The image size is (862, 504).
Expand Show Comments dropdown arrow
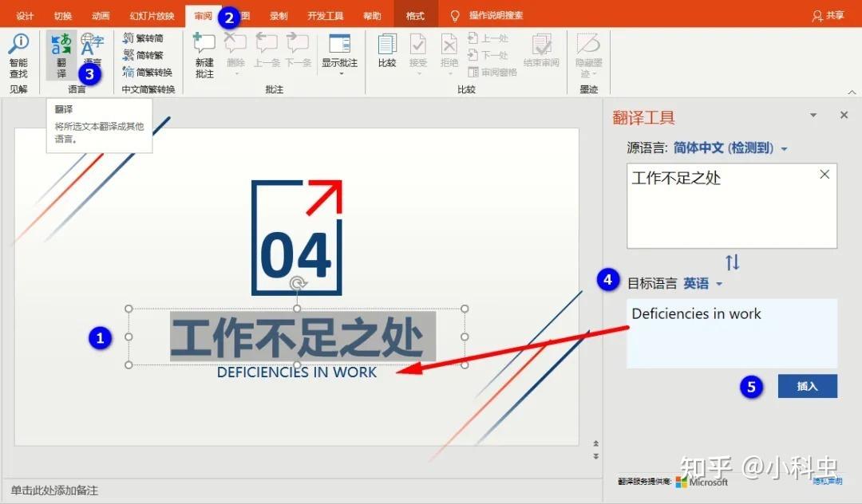coord(341,73)
